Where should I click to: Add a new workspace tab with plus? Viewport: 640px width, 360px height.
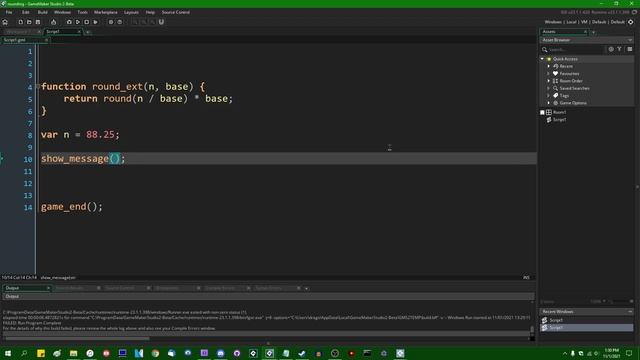pos(87,32)
